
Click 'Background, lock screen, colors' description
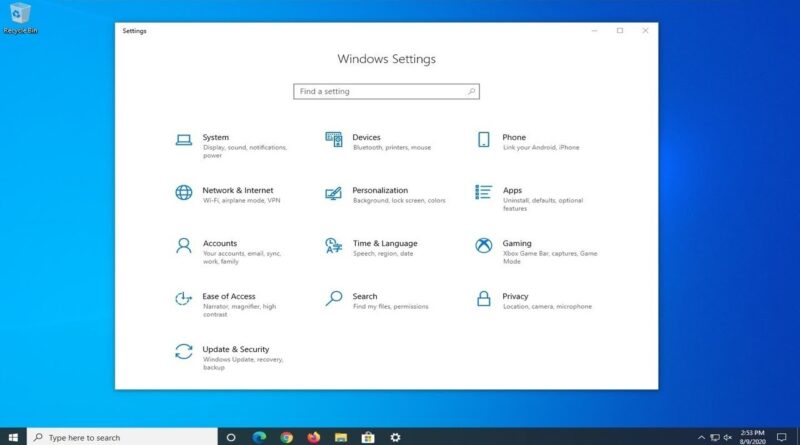click(399, 201)
